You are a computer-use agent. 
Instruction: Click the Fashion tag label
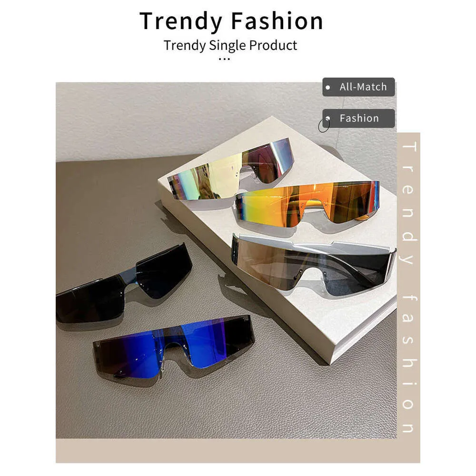tap(358, 119)
